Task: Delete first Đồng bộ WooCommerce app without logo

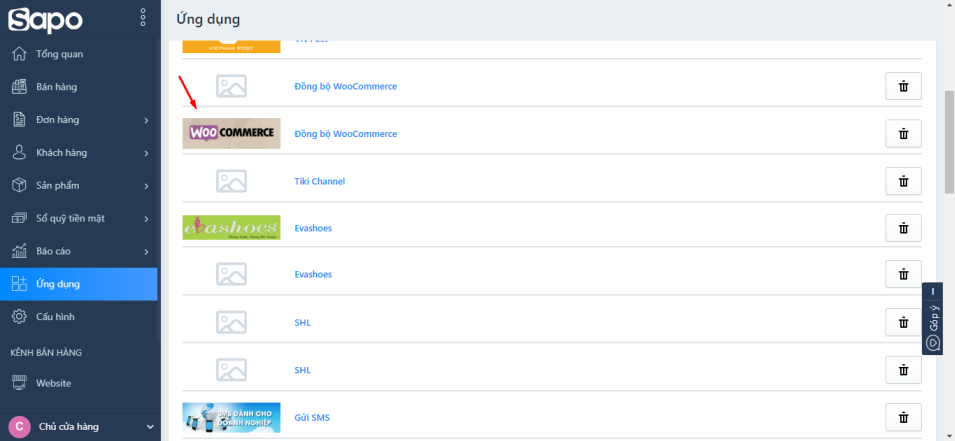Action: (x=903, y=86)
